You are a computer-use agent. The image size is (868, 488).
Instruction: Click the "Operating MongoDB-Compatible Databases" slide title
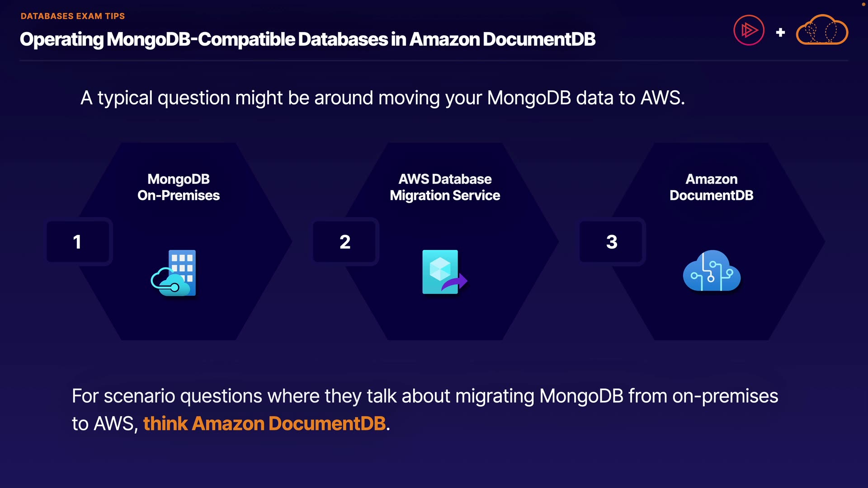point(307,39)
